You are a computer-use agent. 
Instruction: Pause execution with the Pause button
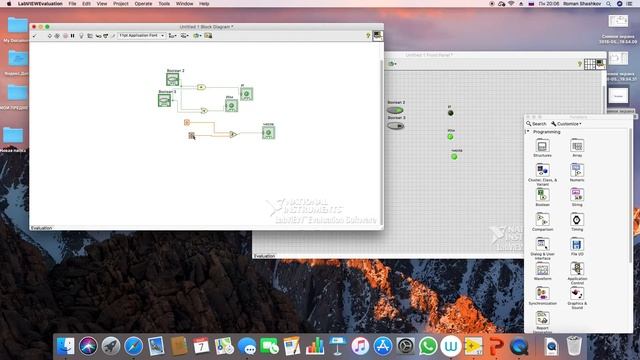point(72,36)
